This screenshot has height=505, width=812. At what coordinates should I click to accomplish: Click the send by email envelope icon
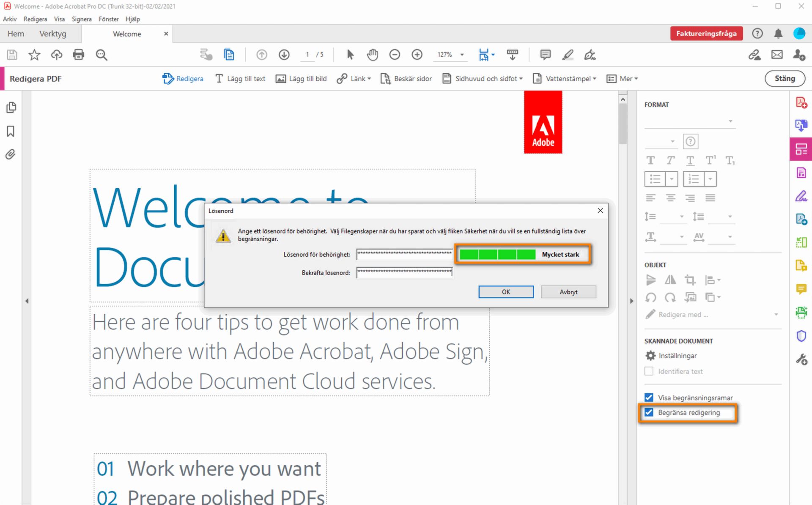[777, 55]
